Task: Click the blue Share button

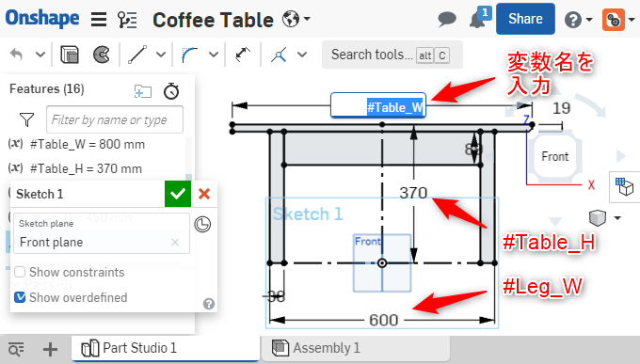Action: point(525,19)
